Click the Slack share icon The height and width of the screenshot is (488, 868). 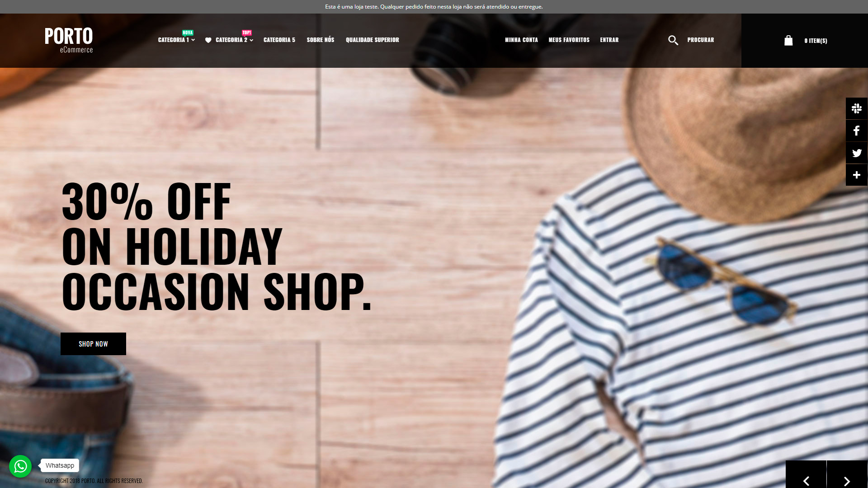(857, 108)
